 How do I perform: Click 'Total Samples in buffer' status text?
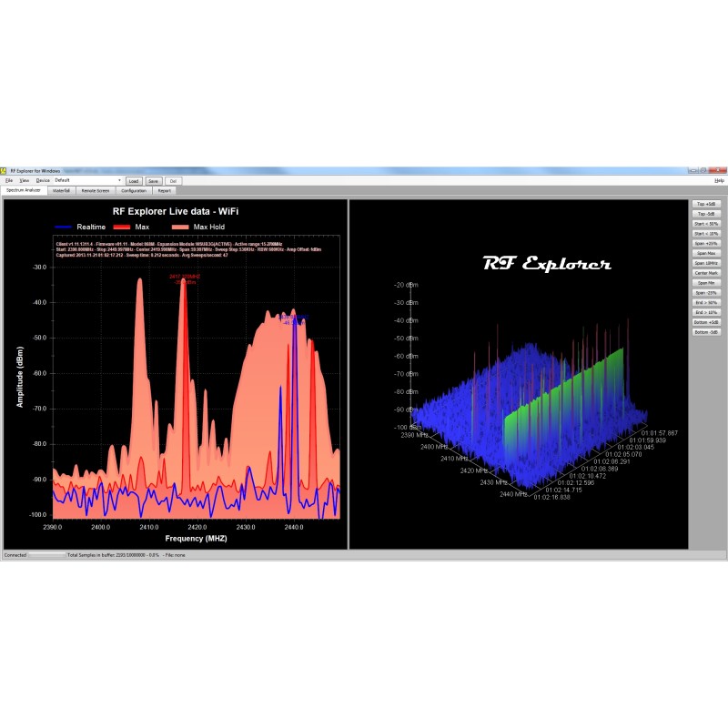click(126, 555)
